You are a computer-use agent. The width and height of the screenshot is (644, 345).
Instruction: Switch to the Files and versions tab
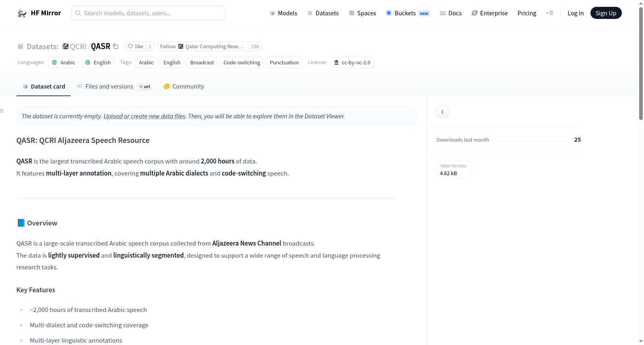114,87
